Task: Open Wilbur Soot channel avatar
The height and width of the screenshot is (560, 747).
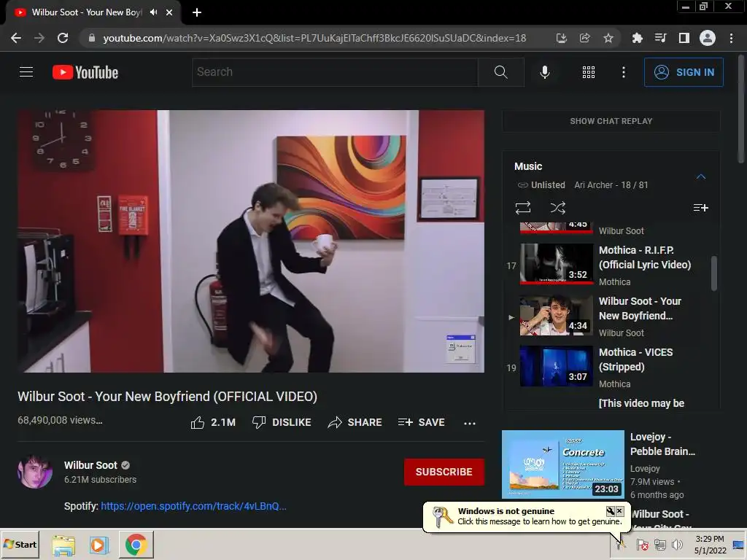Action: click(35, 472)
